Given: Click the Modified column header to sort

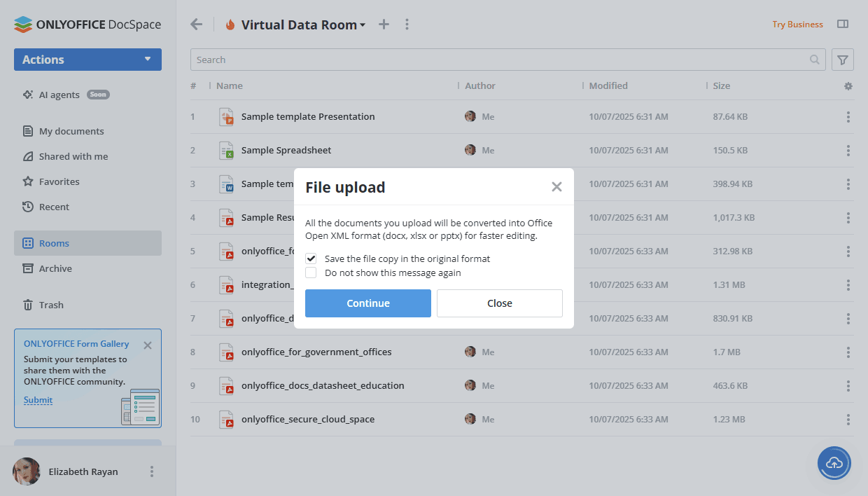Looking at the screenshot, I should [606, 85].
